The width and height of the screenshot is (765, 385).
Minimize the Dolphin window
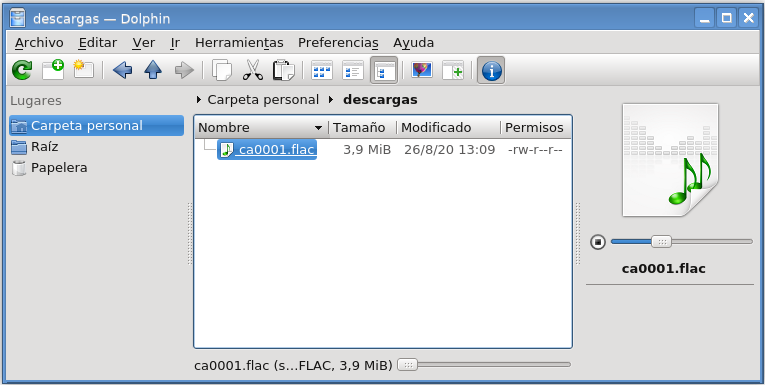tap(705, 19)
